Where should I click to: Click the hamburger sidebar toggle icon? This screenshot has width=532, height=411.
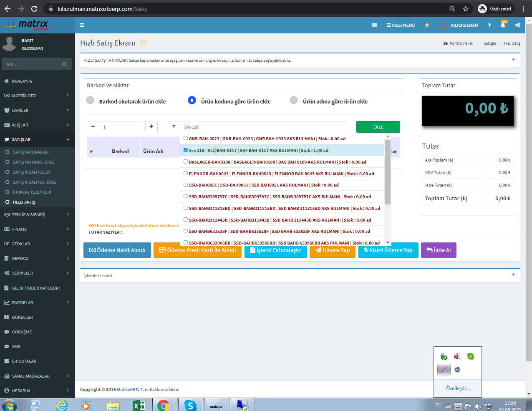(82, 25)
